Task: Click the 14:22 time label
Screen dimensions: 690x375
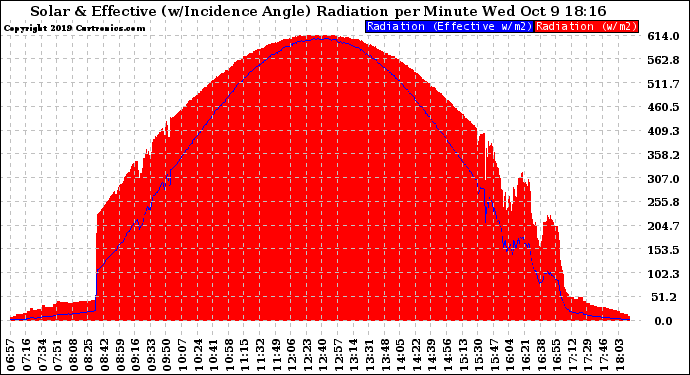Action: [417, 355]
